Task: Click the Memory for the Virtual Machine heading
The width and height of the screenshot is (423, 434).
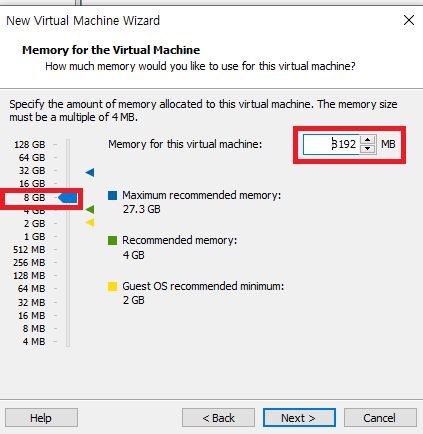Action: pyautogui.click(x=111, y=50)
